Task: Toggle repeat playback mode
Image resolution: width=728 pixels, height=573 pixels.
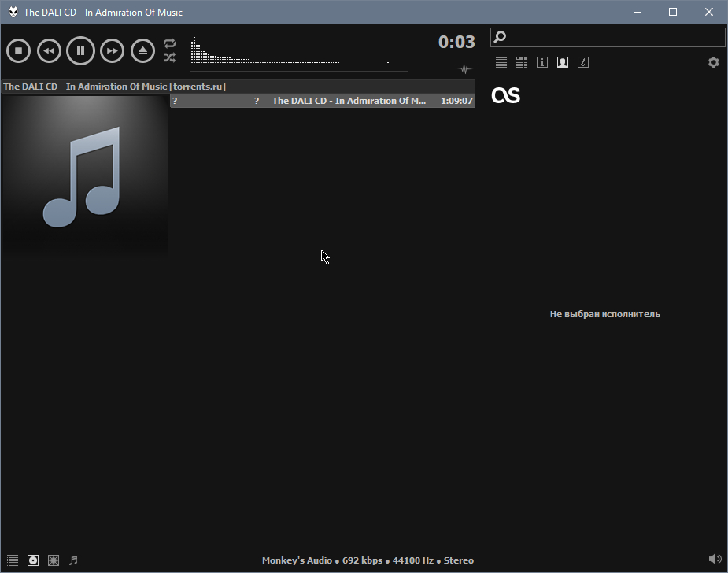Action: tap(169, 43)
